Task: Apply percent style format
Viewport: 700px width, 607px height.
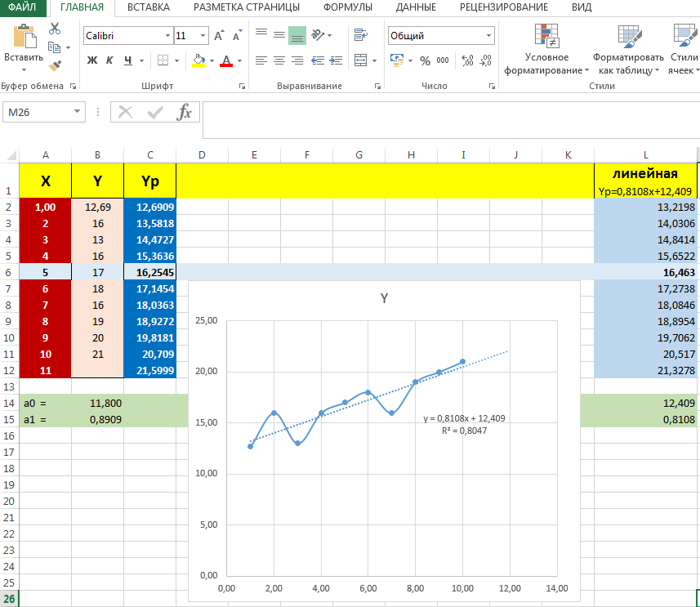Action: [425, 60]
